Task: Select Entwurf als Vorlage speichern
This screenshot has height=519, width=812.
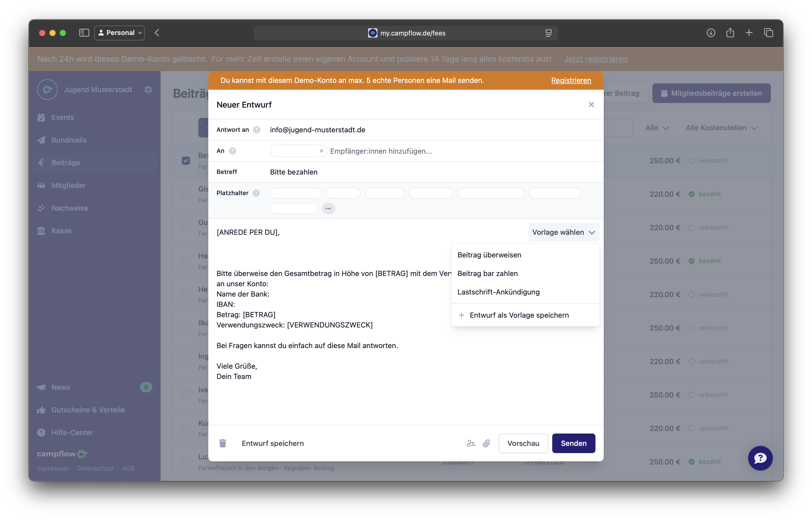Action: click(525, 315)
